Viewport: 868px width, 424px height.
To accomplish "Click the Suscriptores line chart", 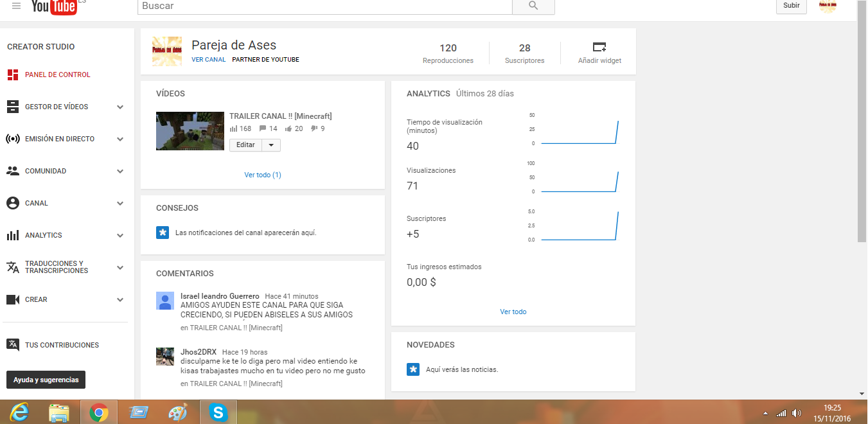I will tap(580, 226).
